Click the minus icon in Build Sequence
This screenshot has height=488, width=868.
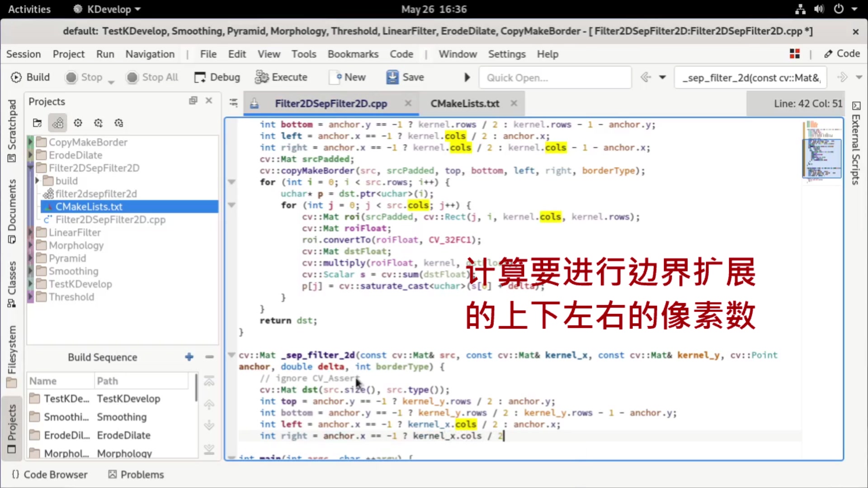209,357
